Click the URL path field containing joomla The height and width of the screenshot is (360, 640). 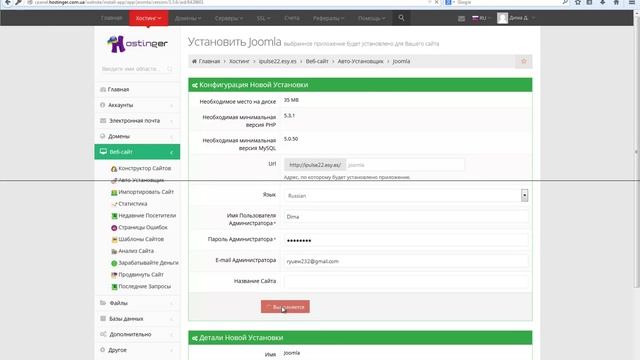coord(404,165)
